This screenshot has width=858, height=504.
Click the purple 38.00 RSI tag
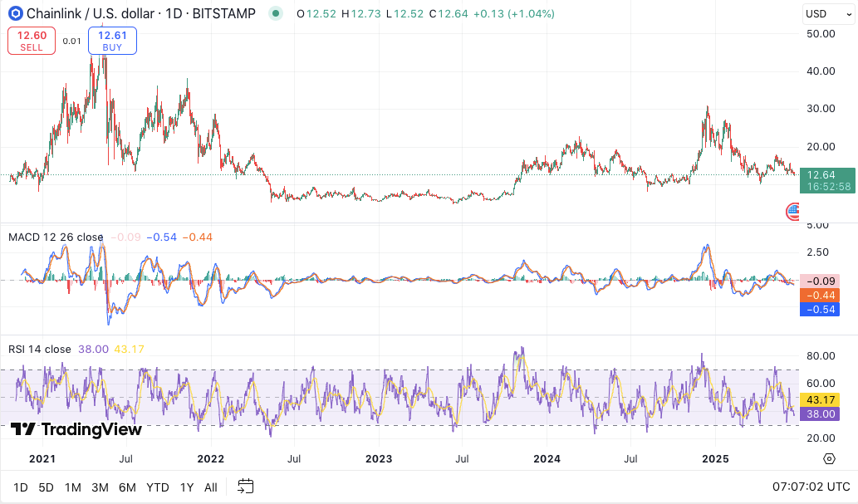pos(820,413)
